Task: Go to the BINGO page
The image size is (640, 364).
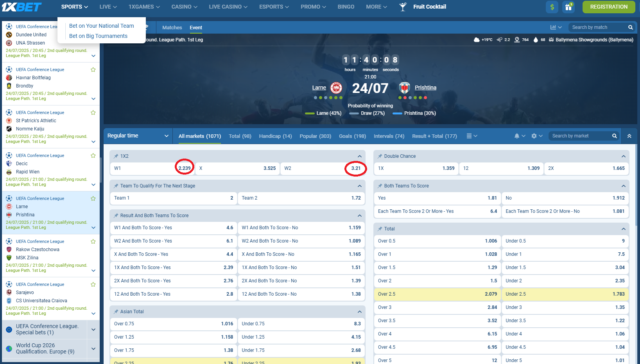Action: 346,7
